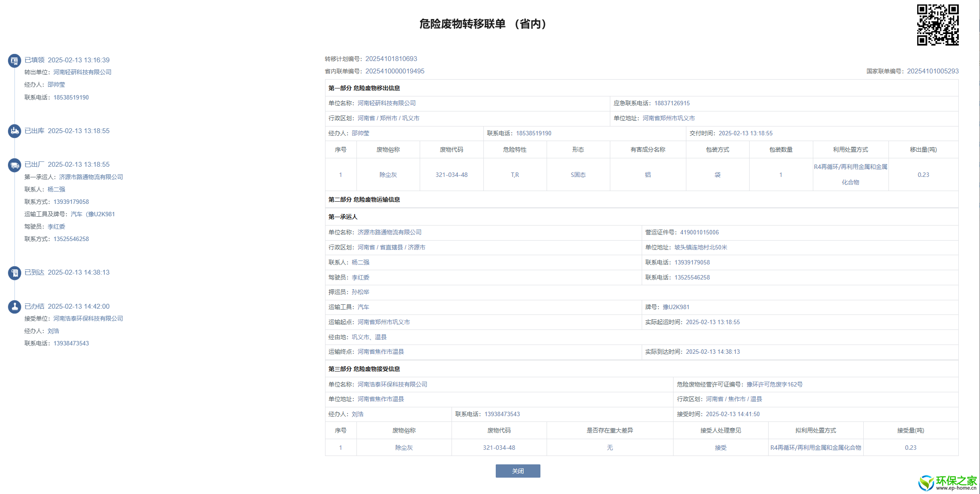Screen dimensions: 980x494
Task: Click the QR code image
Action: (938, 25)
